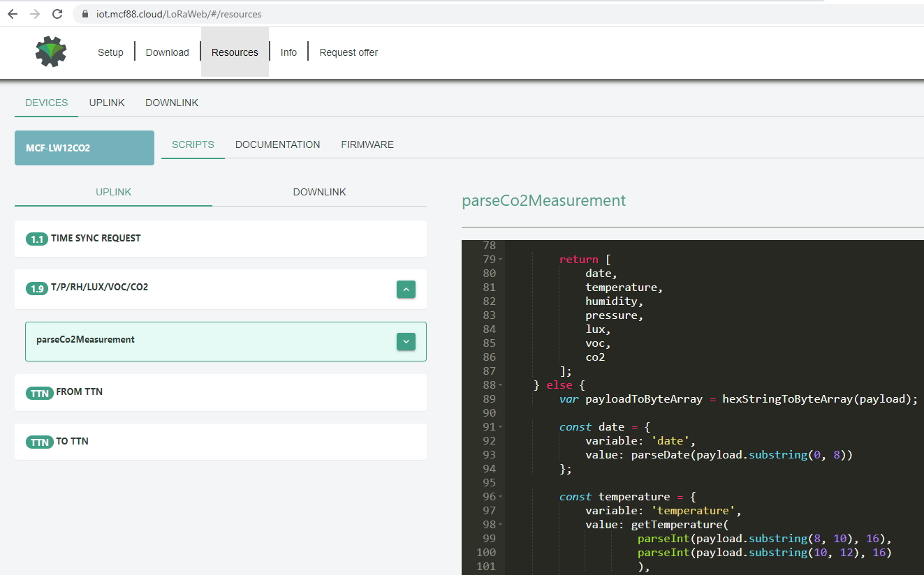Reload the page with refresh icon

58,14
